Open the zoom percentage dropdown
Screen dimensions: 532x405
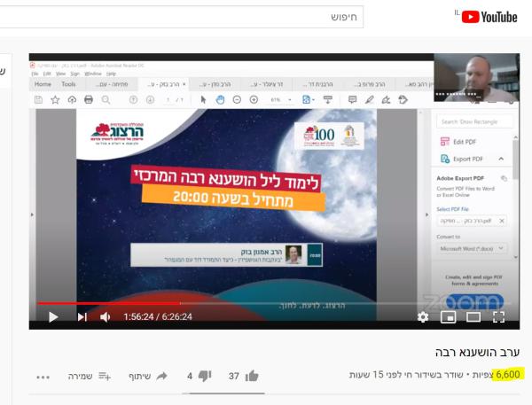click(289, 100)
